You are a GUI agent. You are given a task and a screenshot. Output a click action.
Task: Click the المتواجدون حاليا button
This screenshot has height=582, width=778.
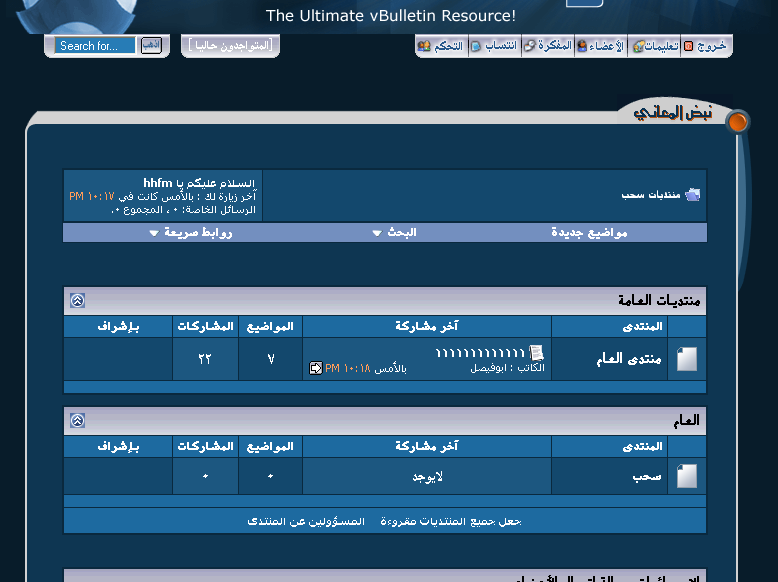coord(231,46)
